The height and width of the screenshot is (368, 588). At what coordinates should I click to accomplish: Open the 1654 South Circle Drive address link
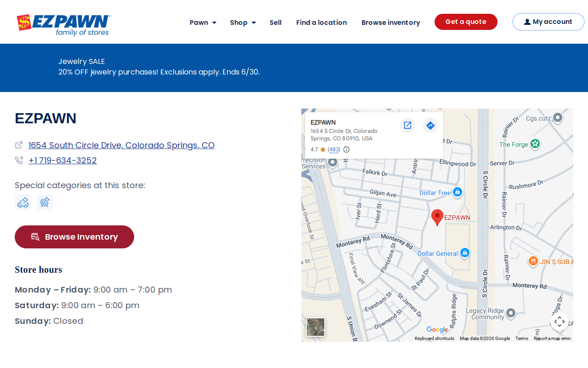pos(121,145)
